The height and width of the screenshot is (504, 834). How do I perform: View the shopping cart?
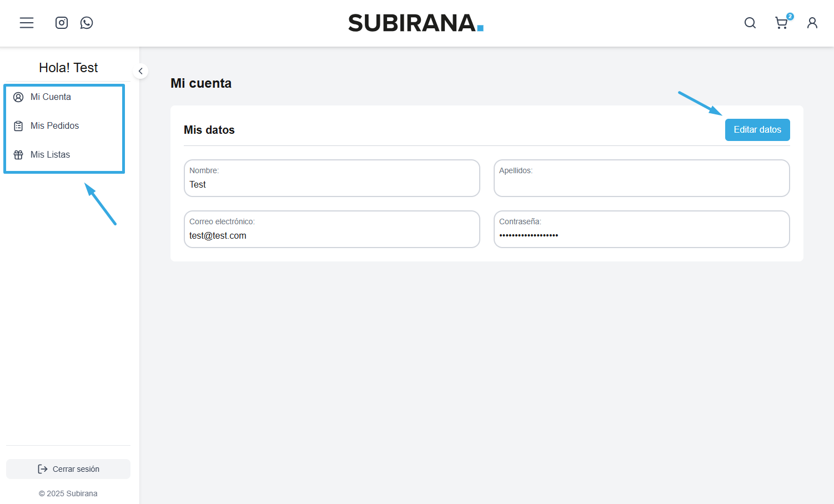point(781,23)
